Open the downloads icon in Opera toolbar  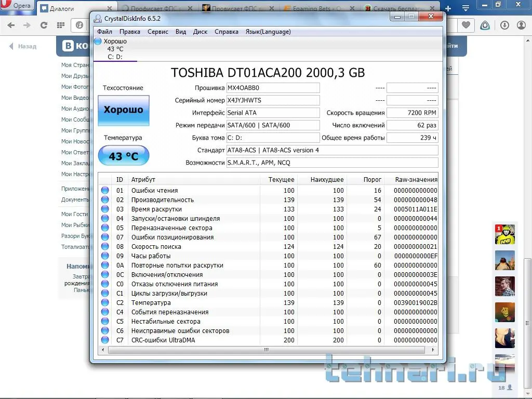(x=504, y=25)
